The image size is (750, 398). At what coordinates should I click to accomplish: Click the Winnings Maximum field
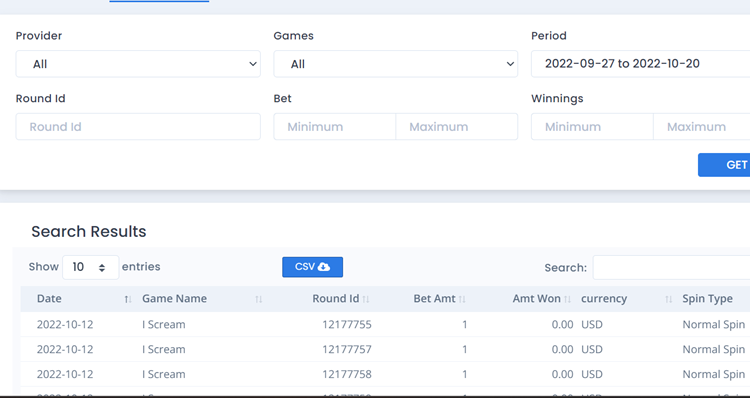(x=701, y=127)
